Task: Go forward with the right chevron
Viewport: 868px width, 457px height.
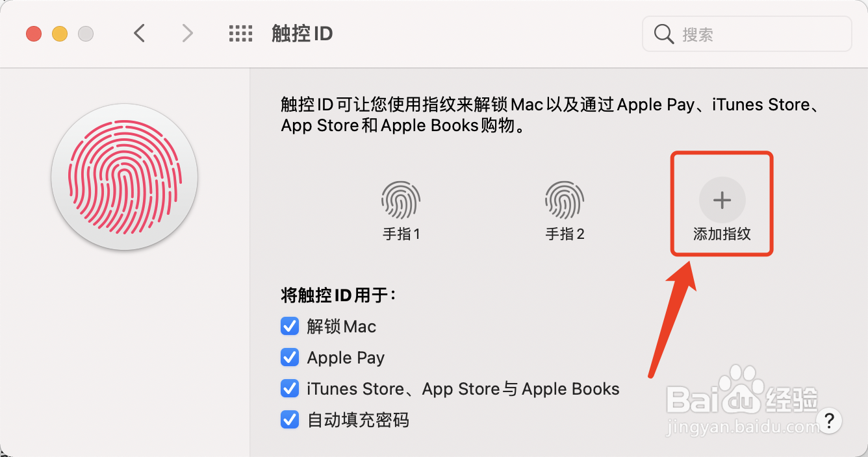Action: 187,33
